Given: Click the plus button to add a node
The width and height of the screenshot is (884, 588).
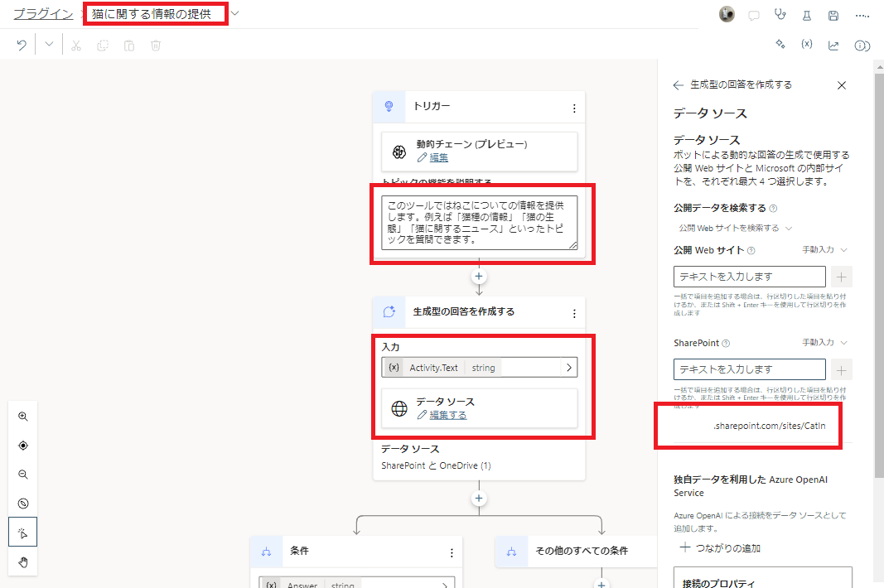Looking at the screenshot, I should click(479, 277).
